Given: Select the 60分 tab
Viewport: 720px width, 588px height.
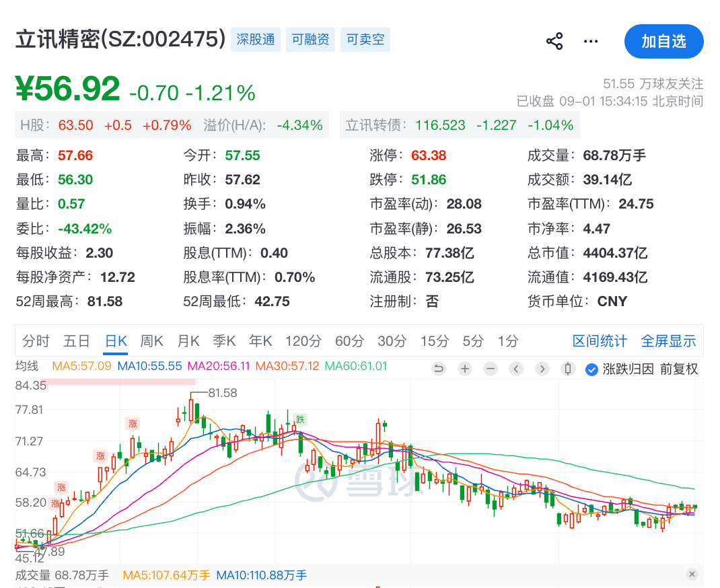Looking at the screenshot, I should (x=349, y=341).
